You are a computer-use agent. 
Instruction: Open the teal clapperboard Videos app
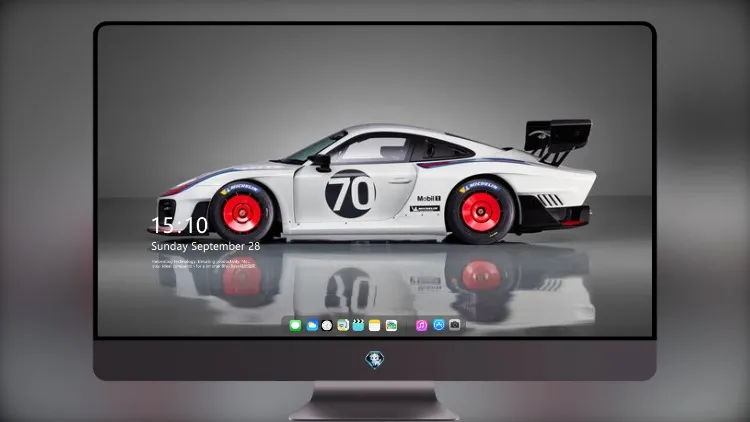click(x=358, y=326)
